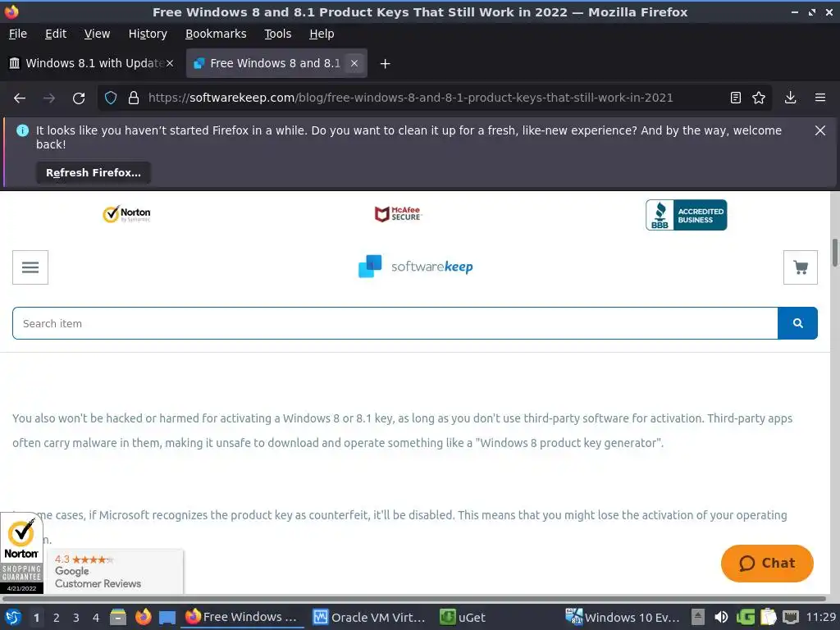Viewport: 840px width, 630px height.
Task: Select the Free Windows taskbar entry
Action: point(242,617)
